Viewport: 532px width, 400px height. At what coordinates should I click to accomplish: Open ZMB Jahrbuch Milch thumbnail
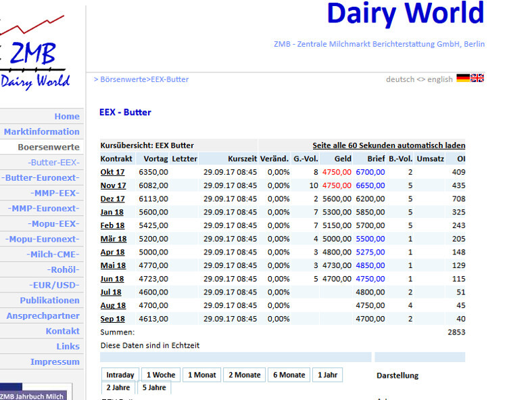point(34,393)
